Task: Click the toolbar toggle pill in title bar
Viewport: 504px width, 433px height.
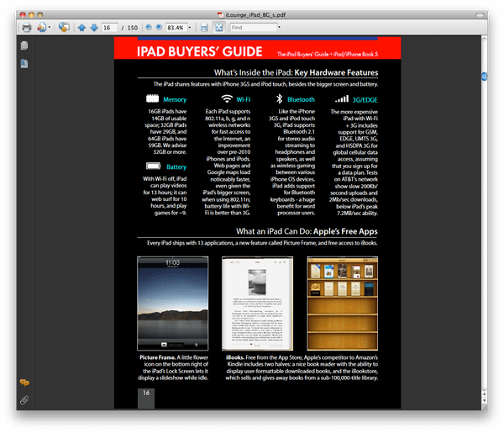Action: [x=480, y=15]
